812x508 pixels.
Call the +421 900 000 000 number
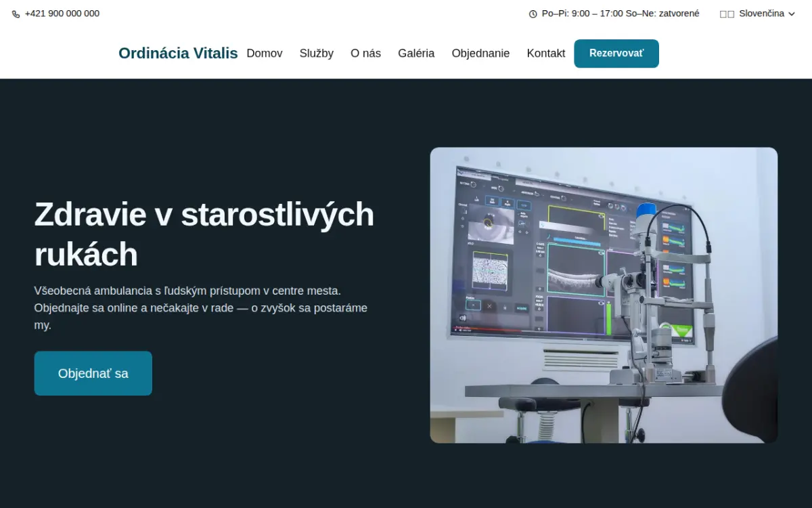(x=62, y=14)
